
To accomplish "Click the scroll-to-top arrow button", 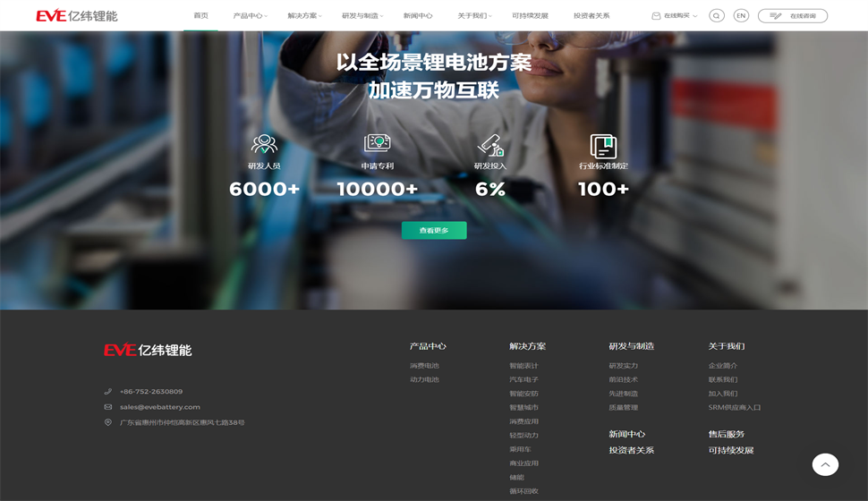I will [825, 463].
